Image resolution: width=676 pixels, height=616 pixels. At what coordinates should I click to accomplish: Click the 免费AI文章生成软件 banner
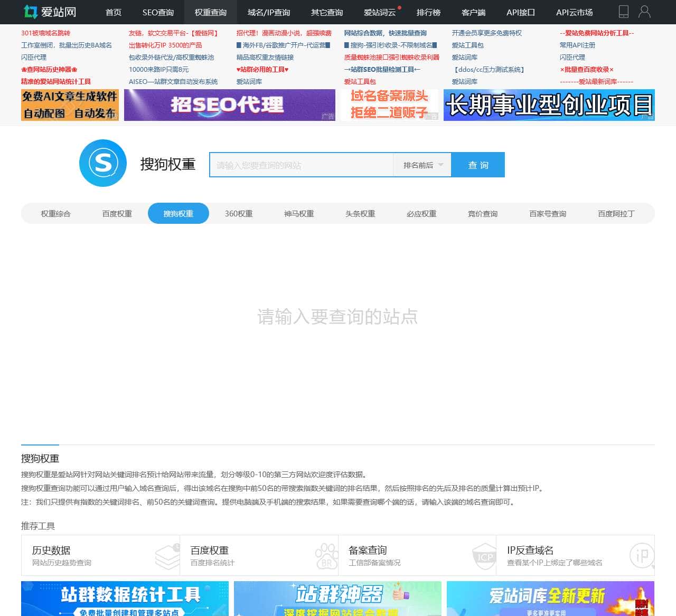(70, 105)
